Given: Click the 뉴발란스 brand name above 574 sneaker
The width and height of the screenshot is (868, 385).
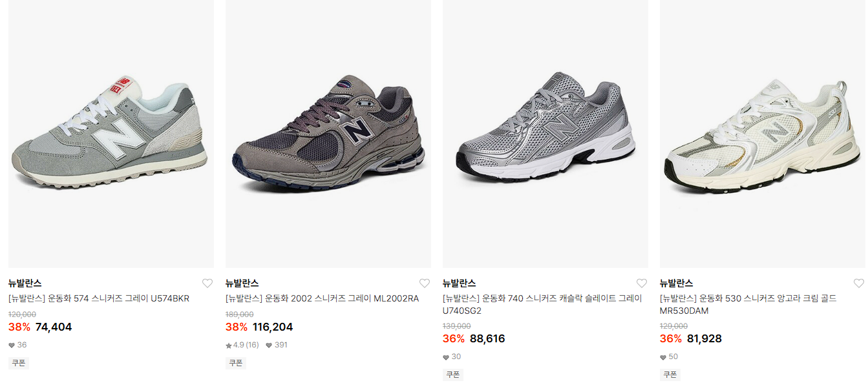Looking at the screenshot, I should tap(25, 283).
